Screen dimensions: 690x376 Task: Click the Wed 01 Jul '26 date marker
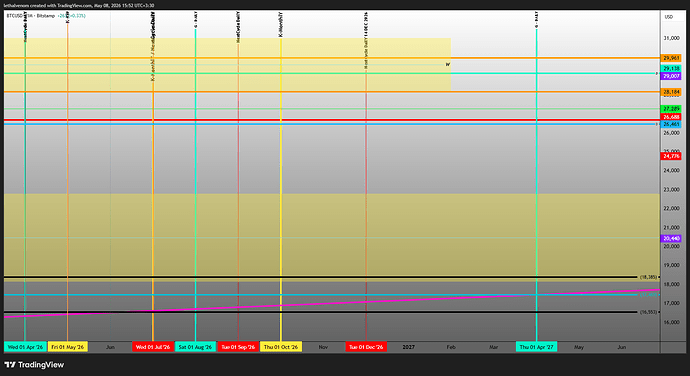pyautogui.click(x=153, y=347)
